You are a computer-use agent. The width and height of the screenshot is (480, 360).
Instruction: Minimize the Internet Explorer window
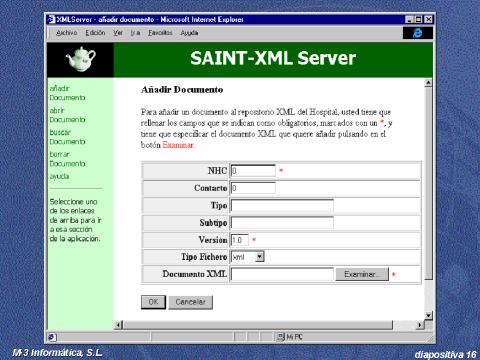[x=409, y=19]
